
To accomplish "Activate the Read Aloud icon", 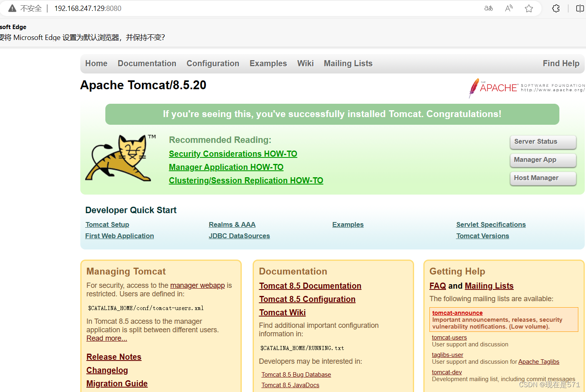I will [x=509, y=8].
